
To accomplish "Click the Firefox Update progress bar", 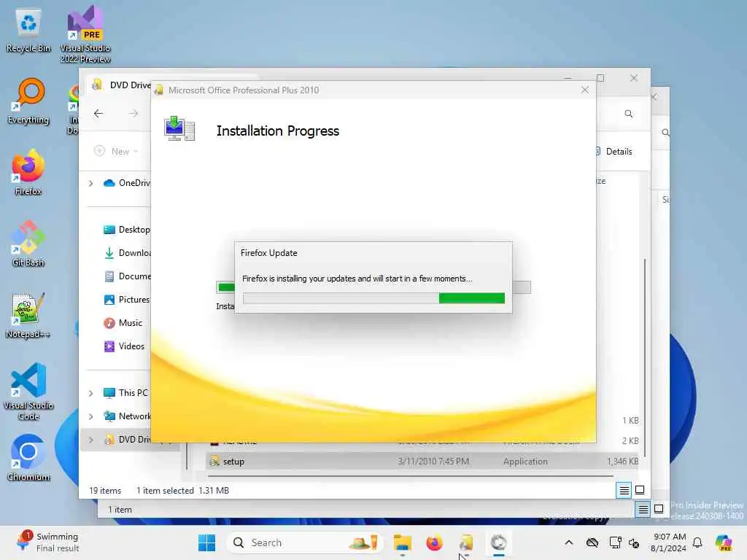I will (x=374, y=298).
